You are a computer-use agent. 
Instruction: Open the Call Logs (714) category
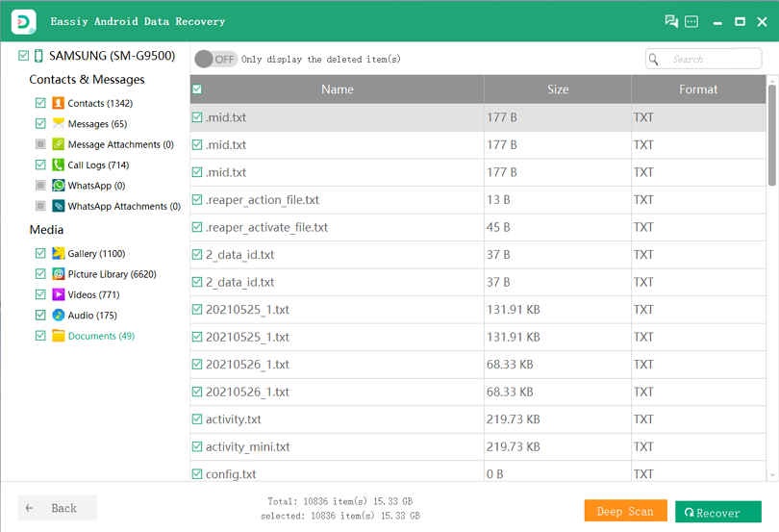pyautogui.click(x=98, y=165)
